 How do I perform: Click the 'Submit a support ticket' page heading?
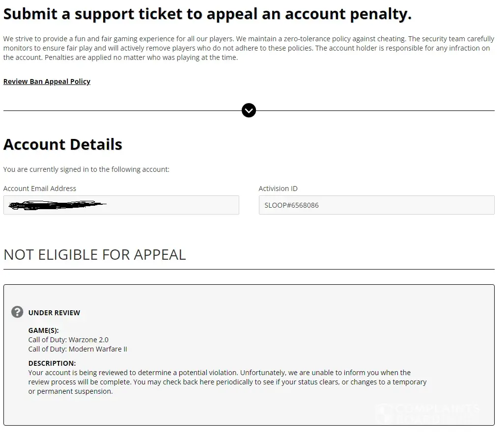tap(207, 14)
